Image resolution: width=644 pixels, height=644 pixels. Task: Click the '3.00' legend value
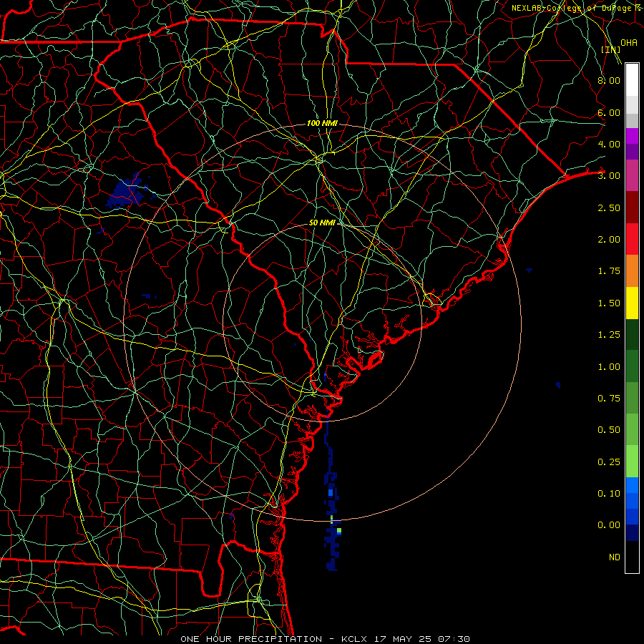(609, 176)
